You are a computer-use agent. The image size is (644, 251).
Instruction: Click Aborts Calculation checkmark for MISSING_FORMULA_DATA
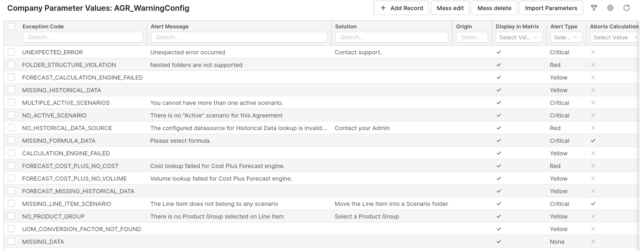(x=593, y=141)
